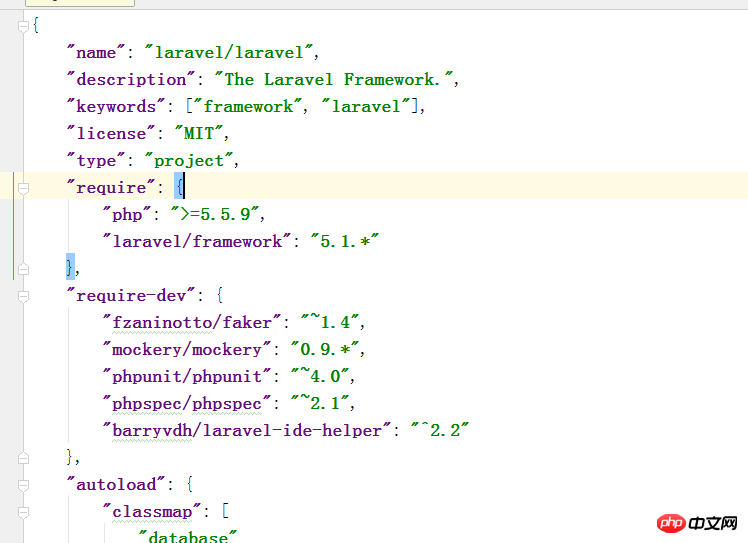Click the "framework" keyword value
This screenshot has width=748, height=543.
(x=248, y=106)
